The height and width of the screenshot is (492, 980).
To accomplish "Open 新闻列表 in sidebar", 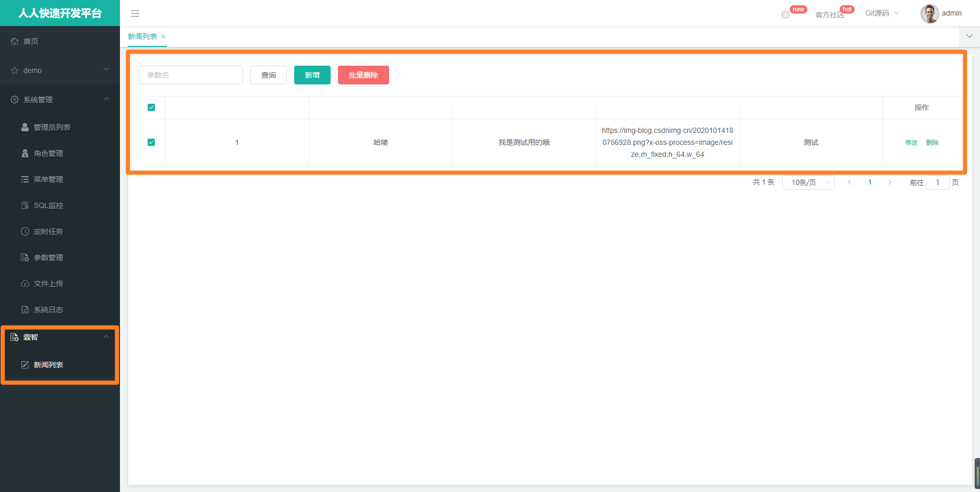I will pos(60,365).
